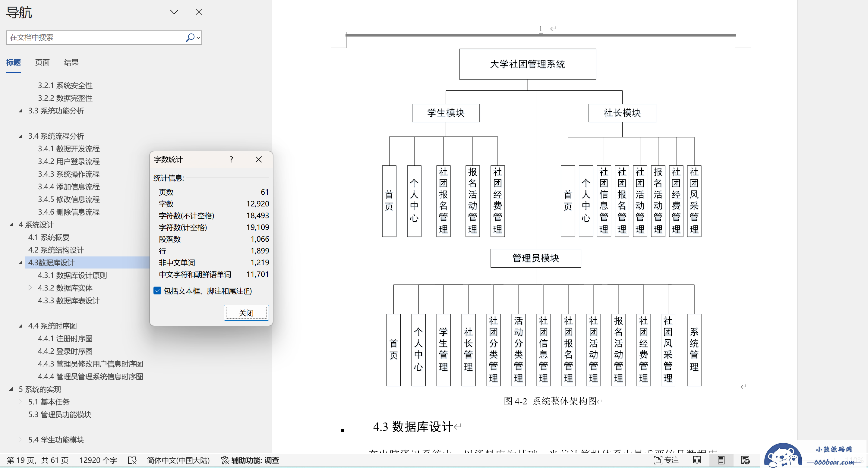Select 4.4.2 登录时序图 heading

65,351
